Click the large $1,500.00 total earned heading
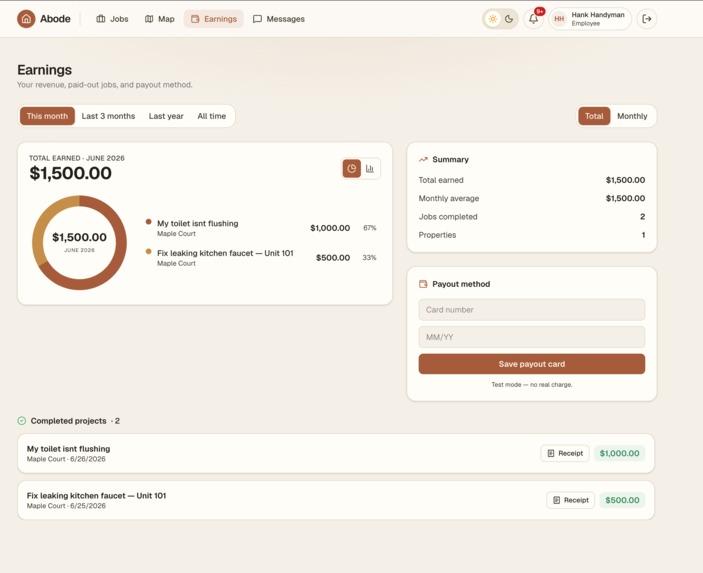This screenshot has height=573, width=703. coord(70,173)
